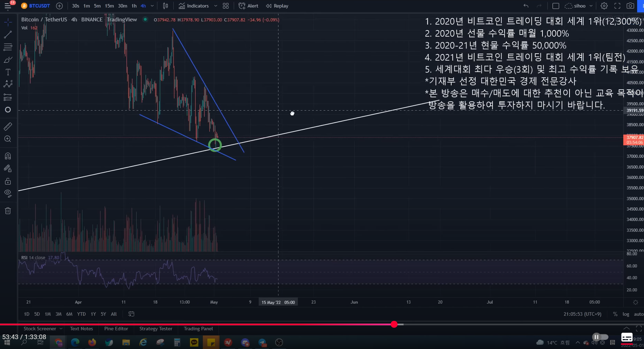Set date range to YTD
The height and width of the screenshot is (349, 644).
coord(81,314)
